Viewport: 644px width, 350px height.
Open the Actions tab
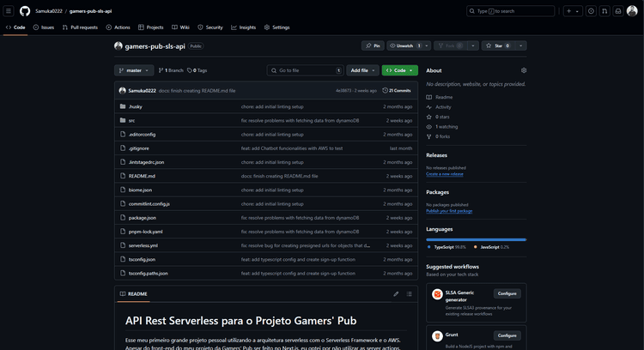coord(118,27)
